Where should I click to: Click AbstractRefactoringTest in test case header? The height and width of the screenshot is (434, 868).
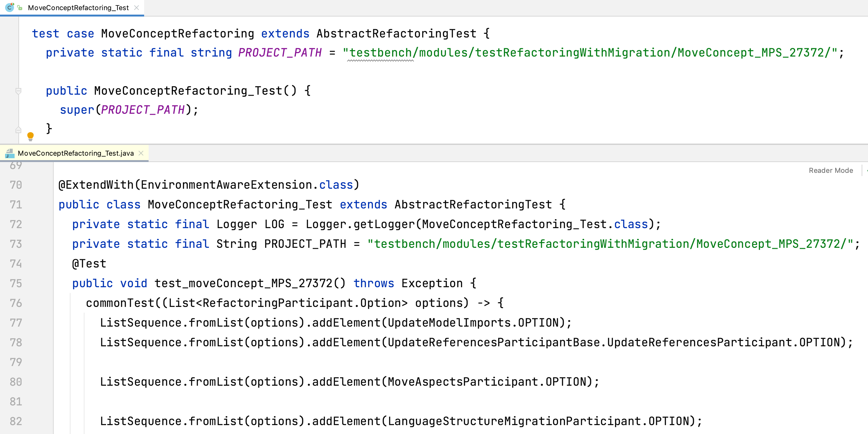pos(396,33)
